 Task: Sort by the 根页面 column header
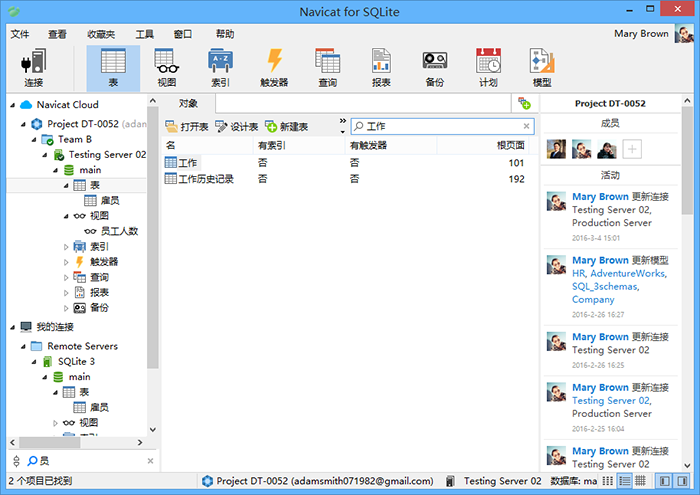point(482,146)
